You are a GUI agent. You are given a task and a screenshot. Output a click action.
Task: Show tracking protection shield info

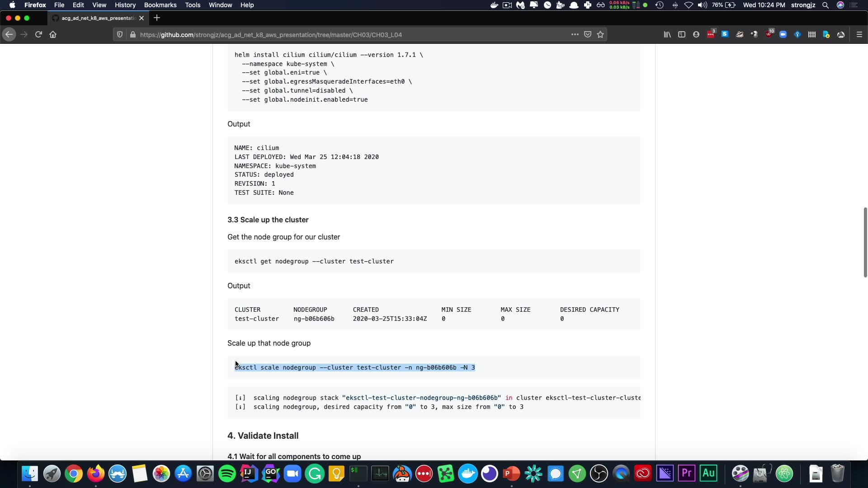coord(120,34)
